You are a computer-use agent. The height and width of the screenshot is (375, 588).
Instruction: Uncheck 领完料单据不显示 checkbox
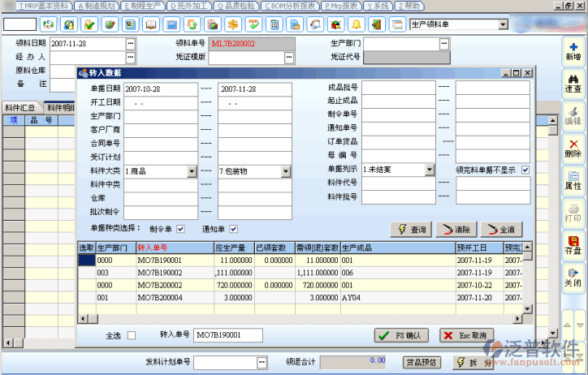pos(525,170)
